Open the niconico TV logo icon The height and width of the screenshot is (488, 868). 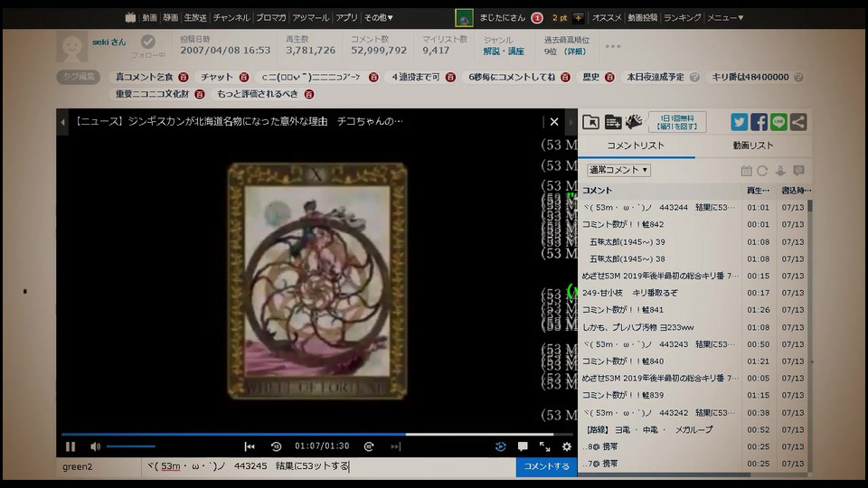point(130,18)
